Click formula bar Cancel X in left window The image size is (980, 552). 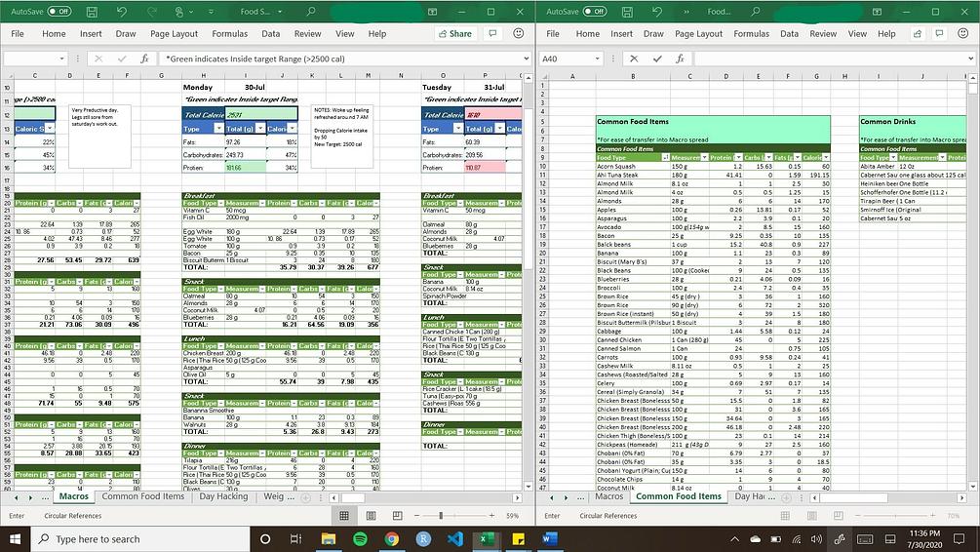(98, 59)
